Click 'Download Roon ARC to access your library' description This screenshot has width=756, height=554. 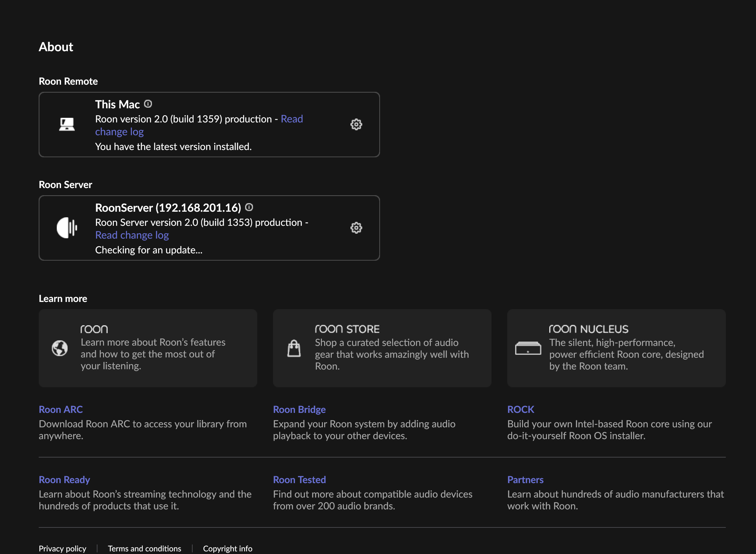pos(142,430)
